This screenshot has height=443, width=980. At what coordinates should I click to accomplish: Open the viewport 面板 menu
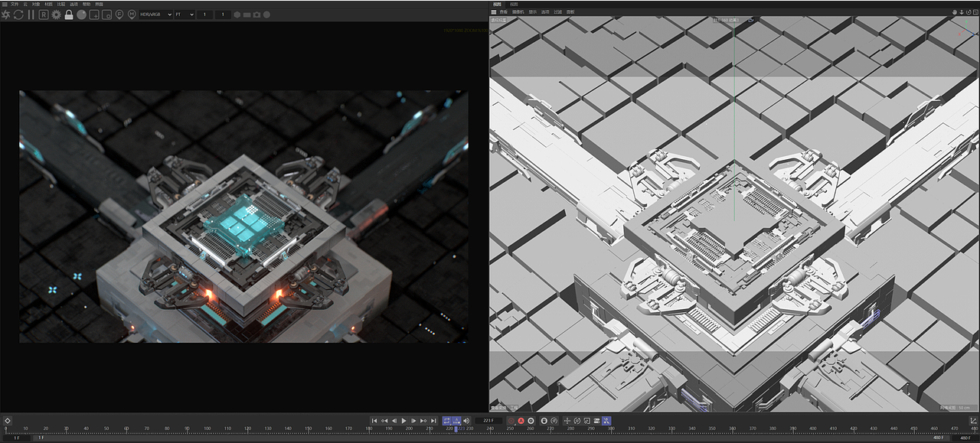point(570,12)
